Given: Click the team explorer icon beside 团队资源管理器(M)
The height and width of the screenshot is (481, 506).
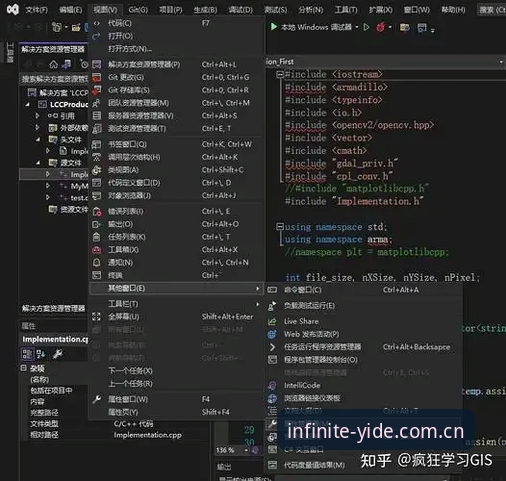Looking at the screenshot, I should coord(96,103).
